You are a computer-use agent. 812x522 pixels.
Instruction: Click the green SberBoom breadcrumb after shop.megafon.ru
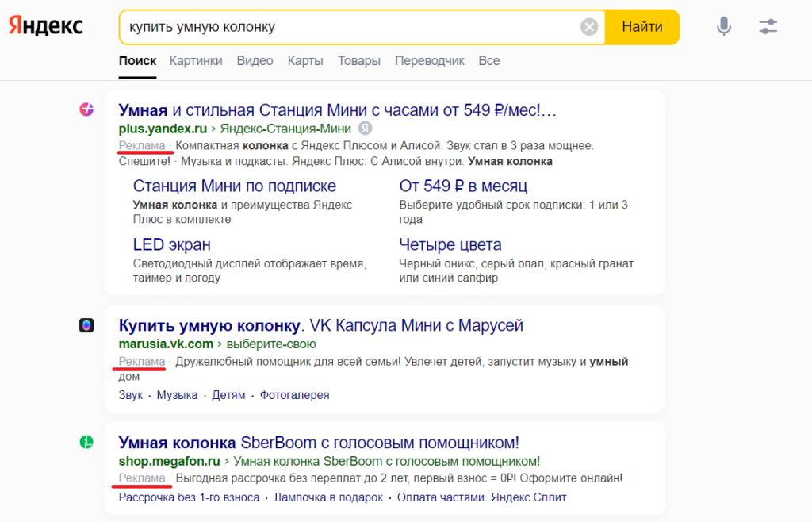[386, 461]
